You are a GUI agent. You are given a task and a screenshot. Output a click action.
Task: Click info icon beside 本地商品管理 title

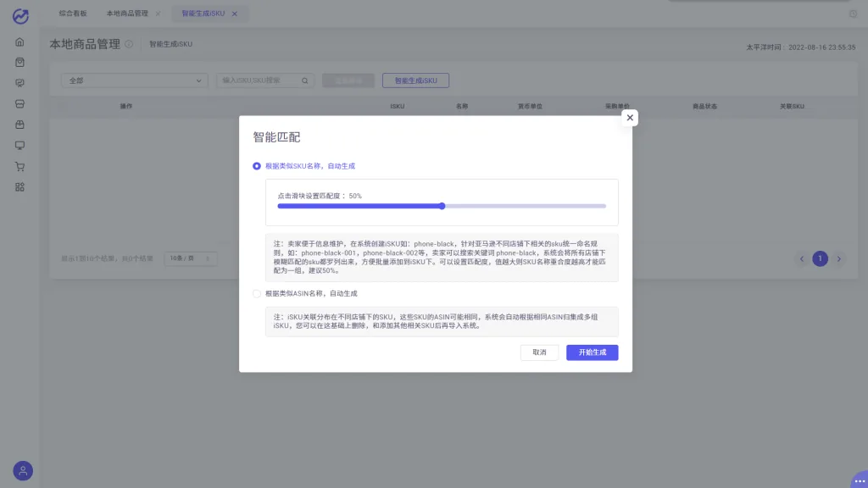coord(129,44)
